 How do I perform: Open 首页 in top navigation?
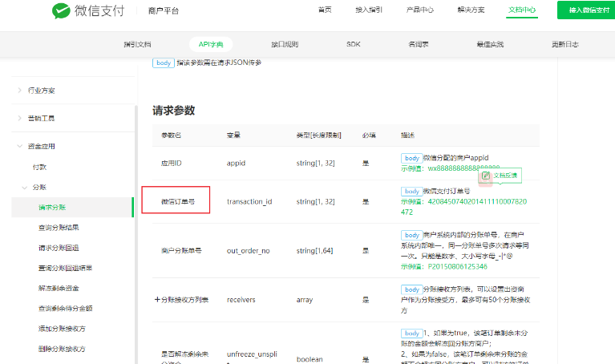325,10
